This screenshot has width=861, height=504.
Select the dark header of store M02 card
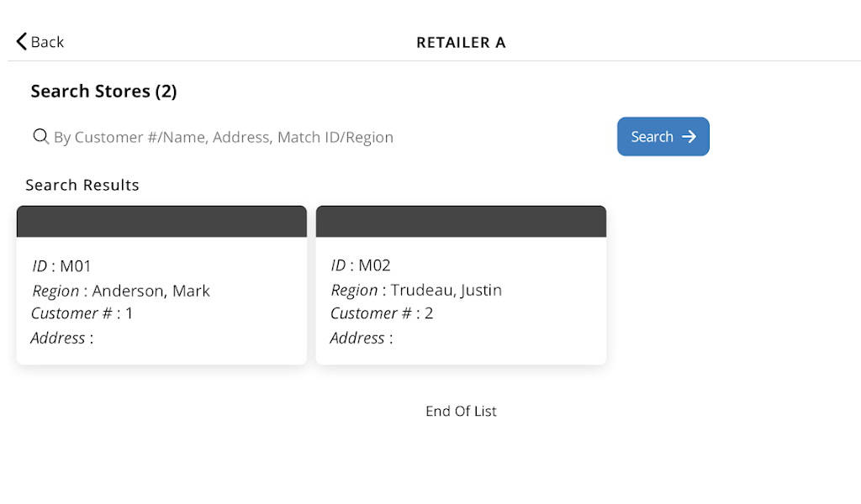(x=461, y=222)
